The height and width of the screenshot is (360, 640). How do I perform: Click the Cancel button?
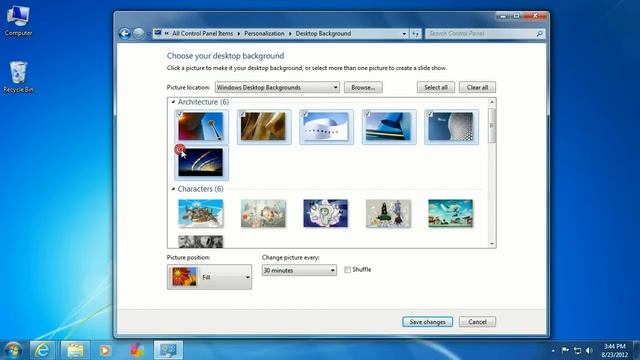pyautogui.click(x=477, y=322)
